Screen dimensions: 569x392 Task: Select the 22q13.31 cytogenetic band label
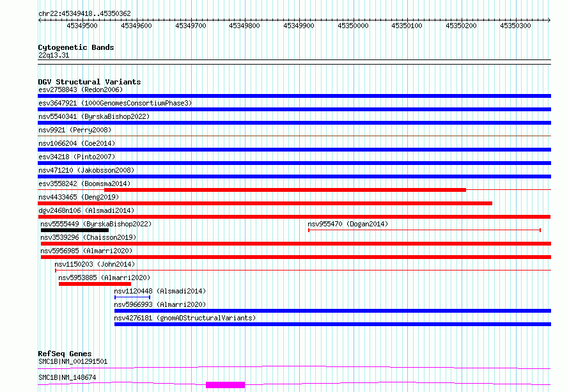(54, 55)
